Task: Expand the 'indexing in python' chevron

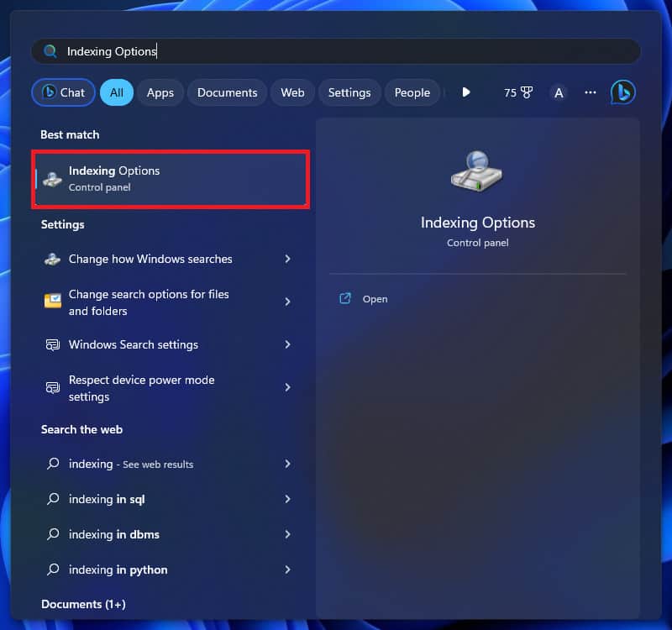Action: [287, 570]
